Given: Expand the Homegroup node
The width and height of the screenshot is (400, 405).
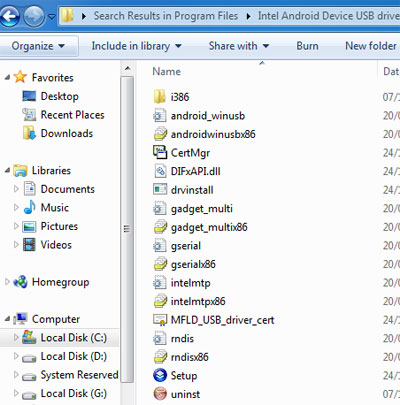Looking at the screenshot, I should click(7, 282).
